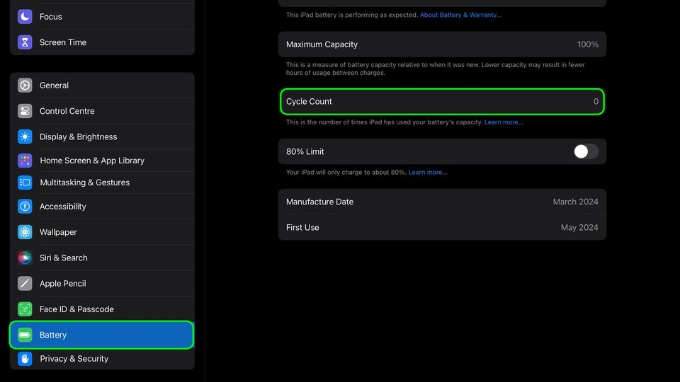
Task: Select the battery capacity measure description text
Action: (435, 69)
